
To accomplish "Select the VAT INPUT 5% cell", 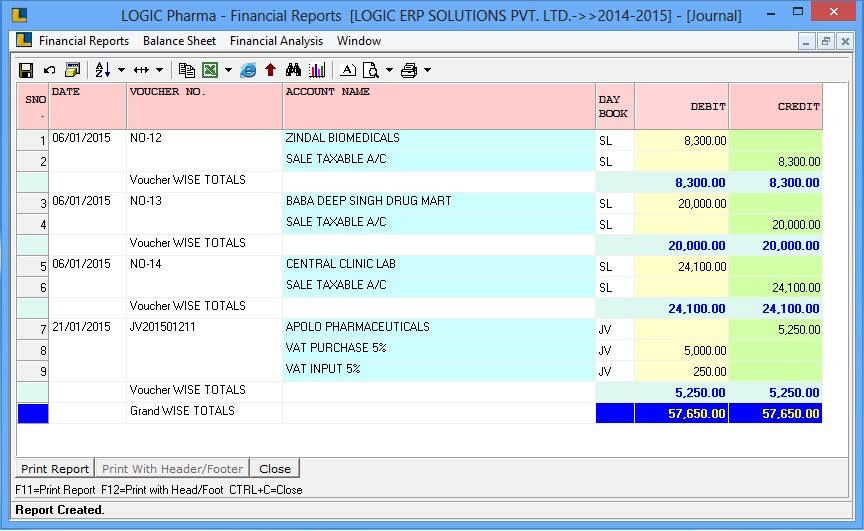I will (x=439, y=370).
